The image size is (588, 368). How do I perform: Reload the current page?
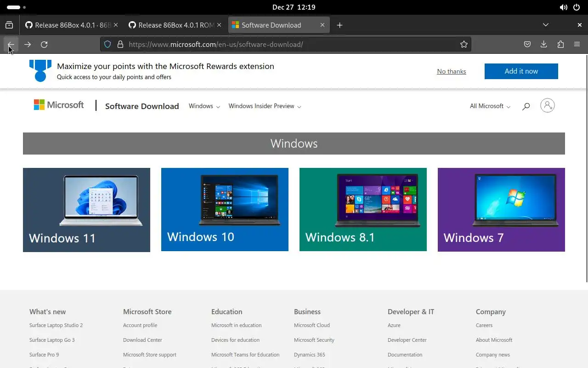(44, 45)
